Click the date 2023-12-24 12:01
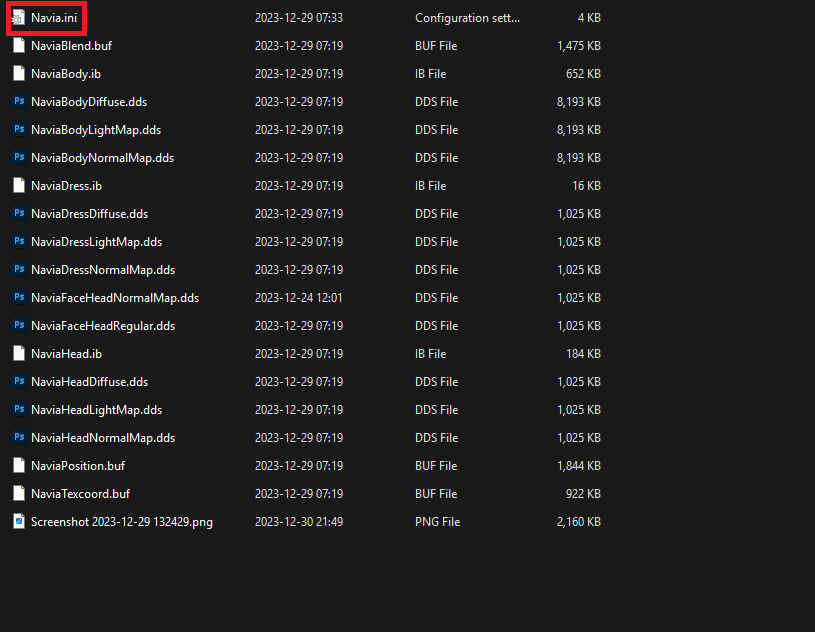Screen dimensions: 815x632 coord(298,298)
